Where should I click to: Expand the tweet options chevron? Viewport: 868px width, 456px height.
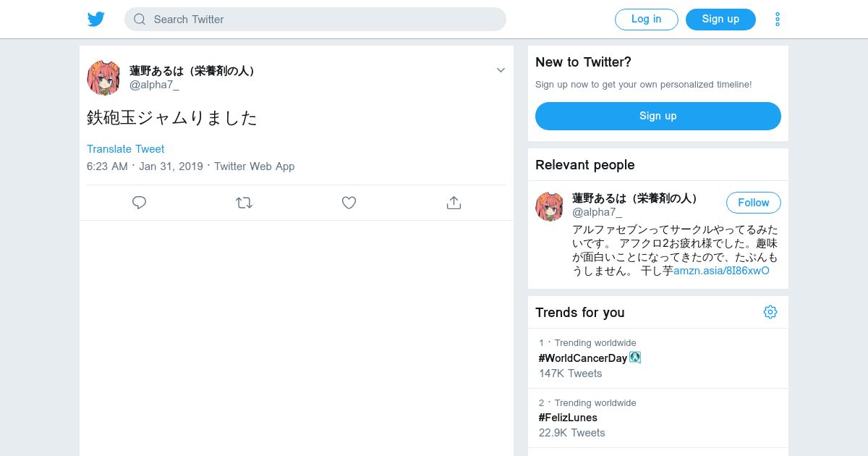point(501,70)
